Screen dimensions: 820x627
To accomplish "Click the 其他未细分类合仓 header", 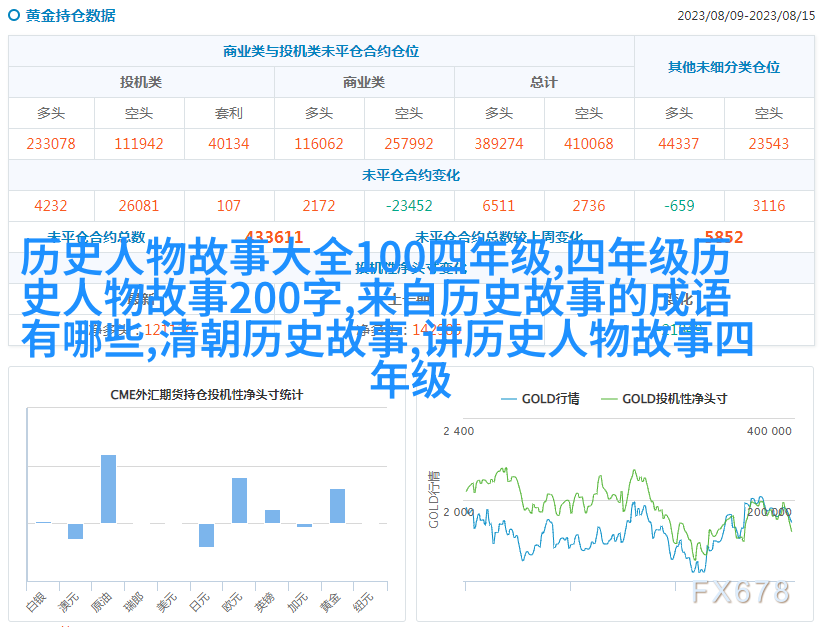I will click(x=723, y=67).
